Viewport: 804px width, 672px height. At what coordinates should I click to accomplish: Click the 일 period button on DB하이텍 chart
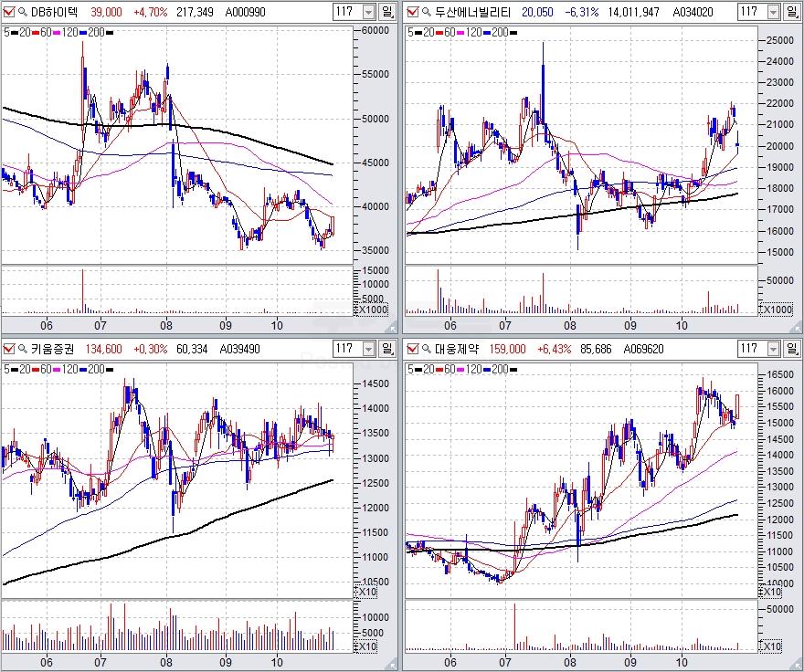(387, 12)
